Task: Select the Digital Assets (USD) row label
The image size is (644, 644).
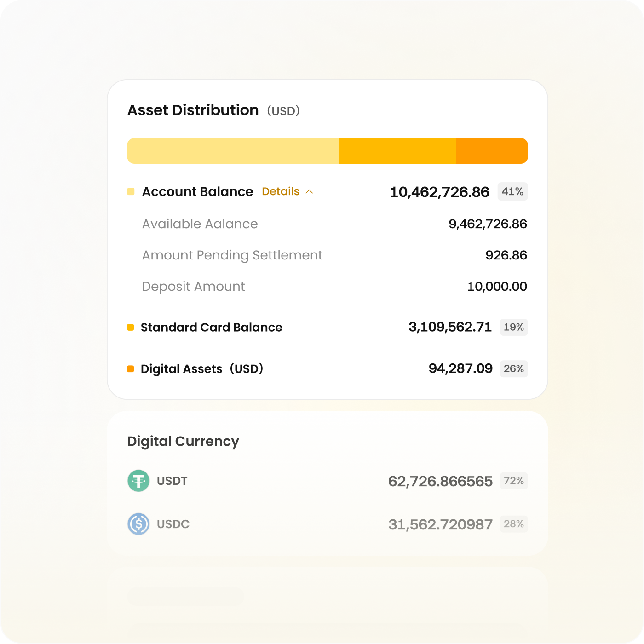Action: (x=202, y=368)
